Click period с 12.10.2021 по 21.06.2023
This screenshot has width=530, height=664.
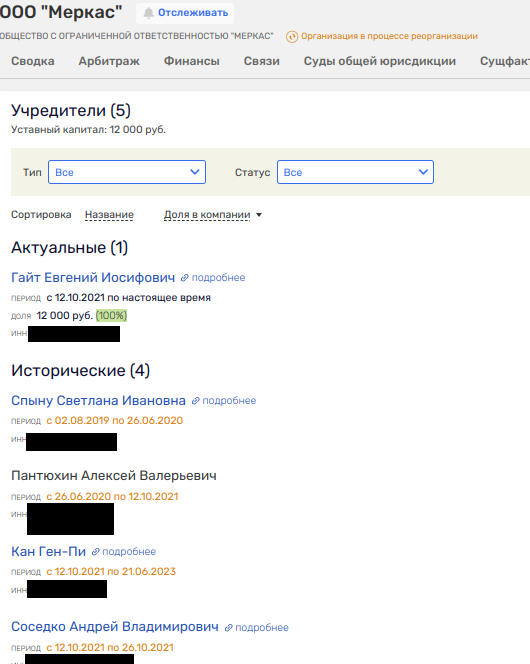tap(111, 572)
